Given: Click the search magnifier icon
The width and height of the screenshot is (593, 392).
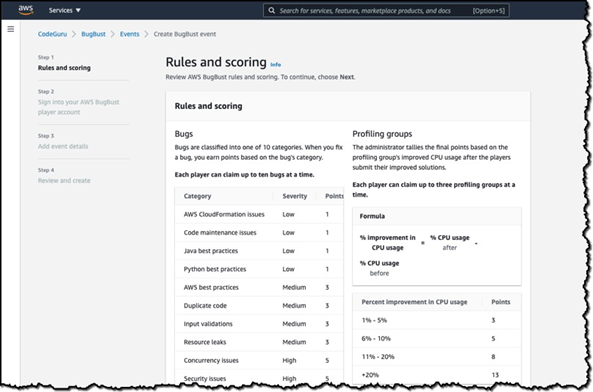Looking at the screenshot, I should pyautogui.click(x=272, y=11).
